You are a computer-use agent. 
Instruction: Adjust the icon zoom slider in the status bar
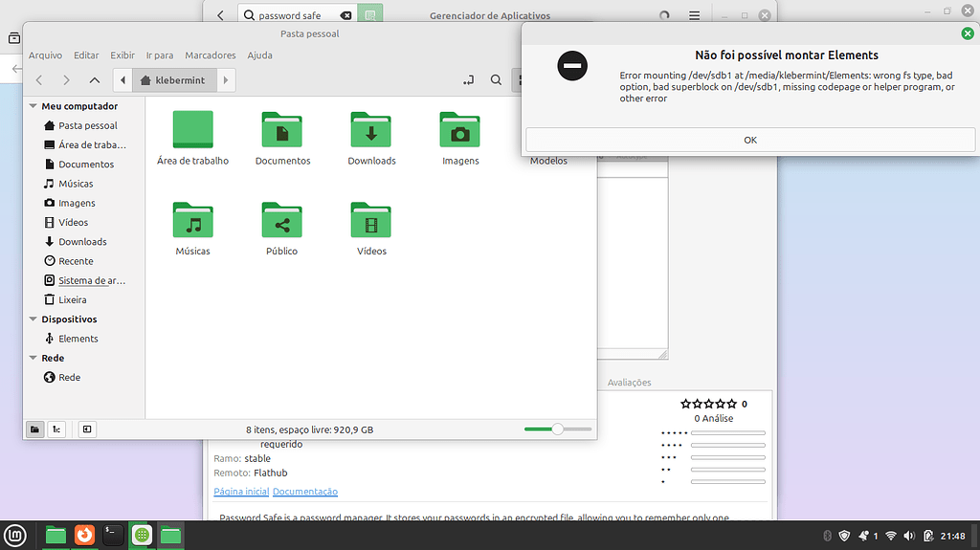coord(558,429)
